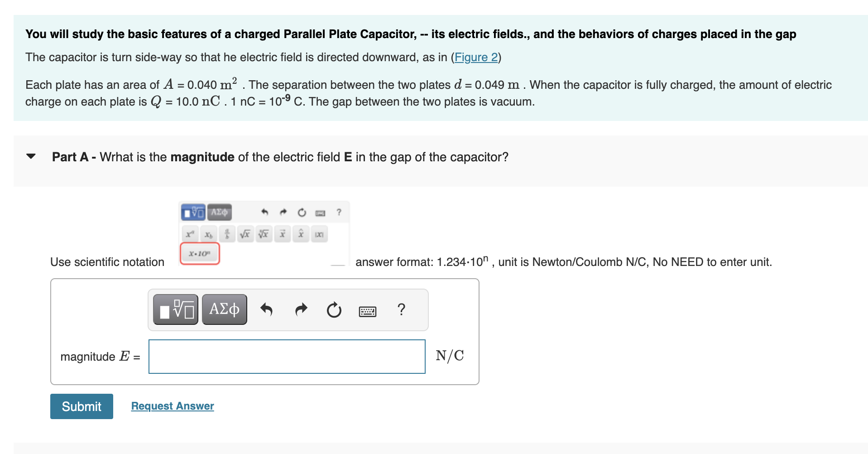The width and height of the screenshot is (868, 454).
Task: Open equation editor help via the ? icon
Action: pyautogui.click(x=401, y=309)
